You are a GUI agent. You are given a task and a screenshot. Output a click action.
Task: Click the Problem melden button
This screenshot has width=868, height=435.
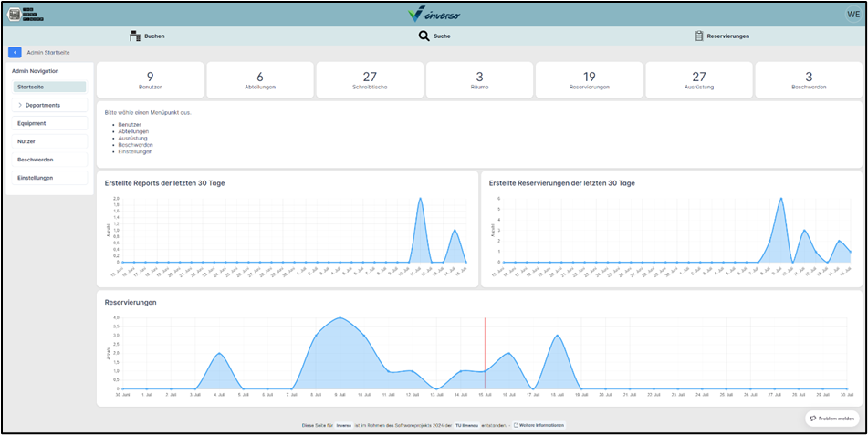tap(832, 419)
